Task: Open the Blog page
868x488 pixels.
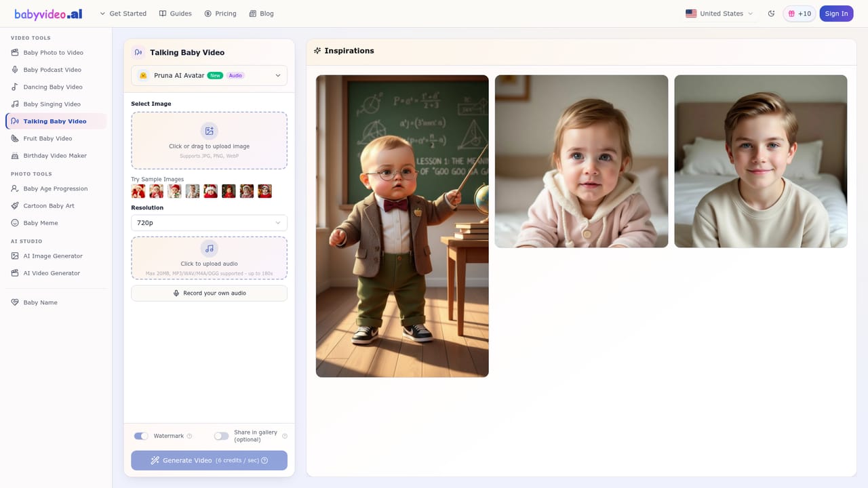Action: [262, 14]
